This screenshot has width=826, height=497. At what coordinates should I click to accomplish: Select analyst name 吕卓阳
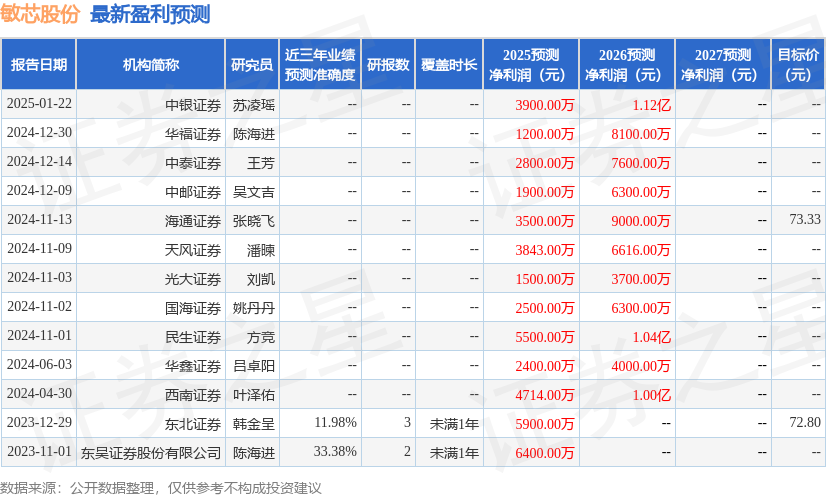point(254,366)
